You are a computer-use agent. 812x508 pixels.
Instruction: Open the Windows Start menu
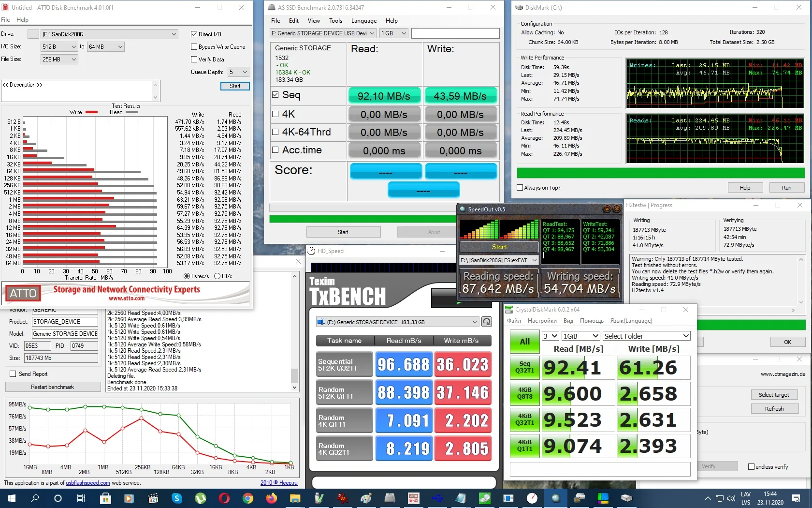[12, 498]
